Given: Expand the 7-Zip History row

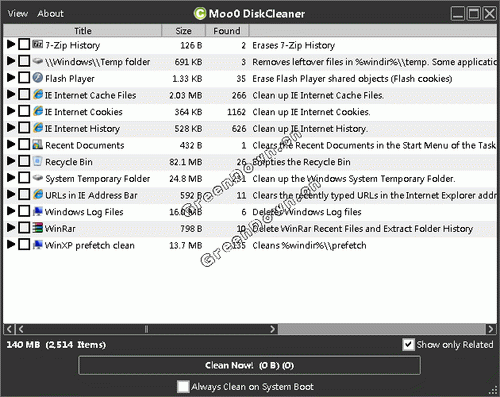Looking at the screenshot, I should click(11, 44).
